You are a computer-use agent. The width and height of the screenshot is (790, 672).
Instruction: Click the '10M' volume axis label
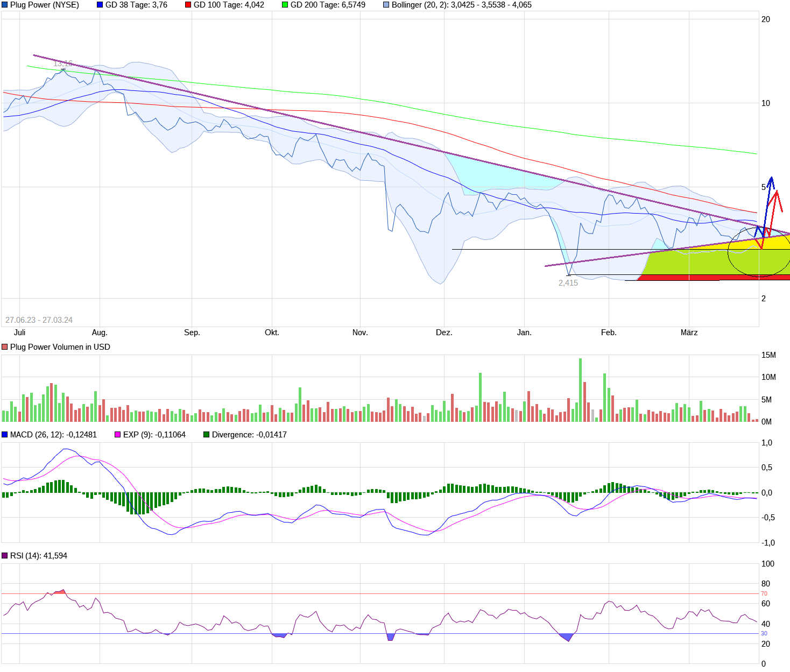[x=768, y=377]
